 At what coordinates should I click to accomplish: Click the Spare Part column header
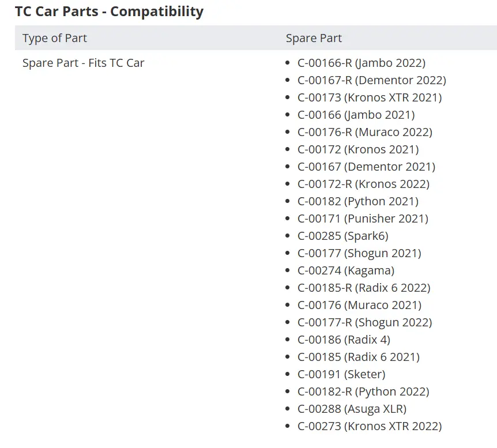[x=314, y=38]
